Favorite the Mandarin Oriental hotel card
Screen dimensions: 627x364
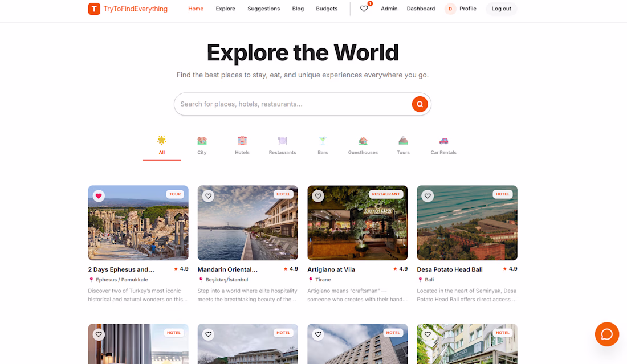[208, 196]
